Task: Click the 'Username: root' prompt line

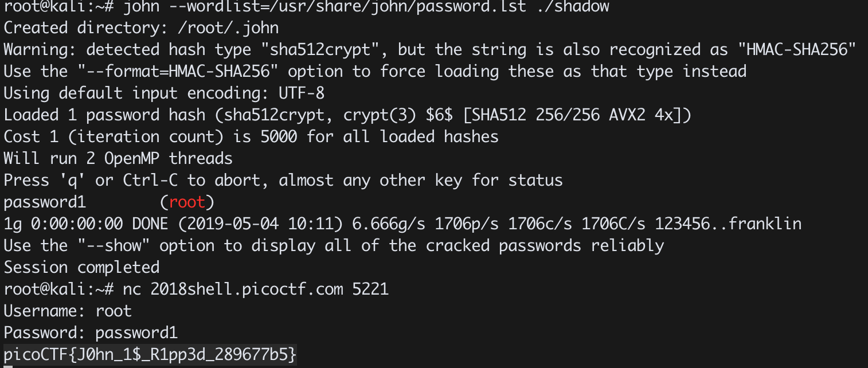Action: [x=68, y=311]
